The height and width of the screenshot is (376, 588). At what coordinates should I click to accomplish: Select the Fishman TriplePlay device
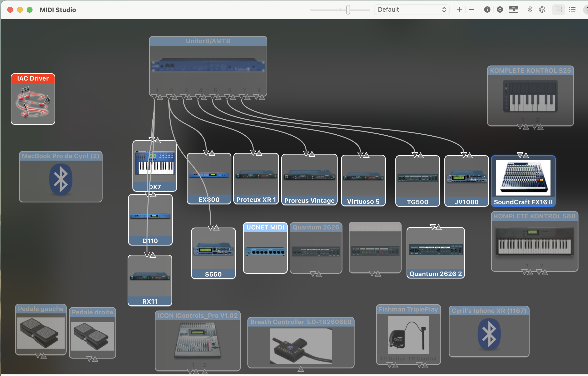pos(408,335)
